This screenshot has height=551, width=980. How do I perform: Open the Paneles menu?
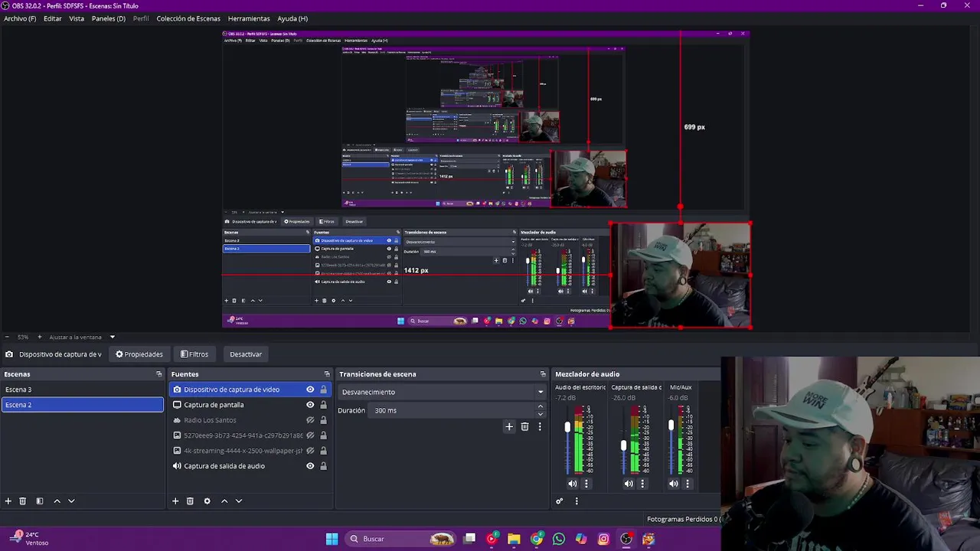tap(109, 18)
